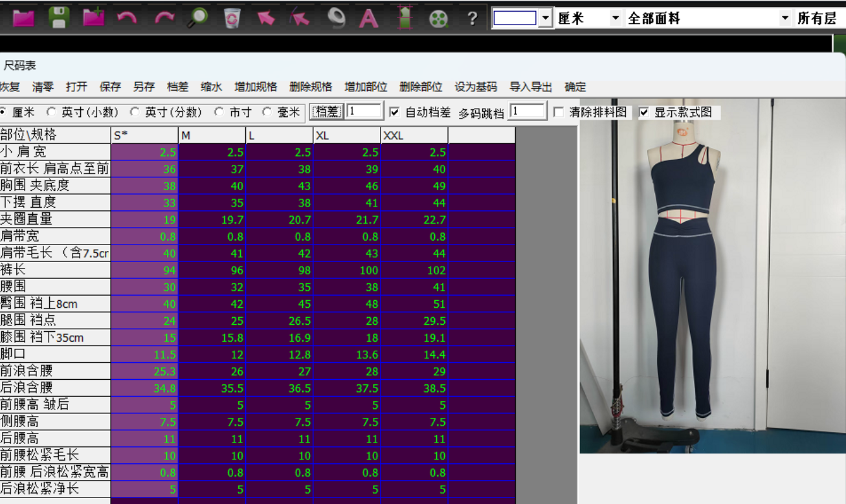Click the 多码跳档 input field

pyautogui.click(x=527, y=111)
